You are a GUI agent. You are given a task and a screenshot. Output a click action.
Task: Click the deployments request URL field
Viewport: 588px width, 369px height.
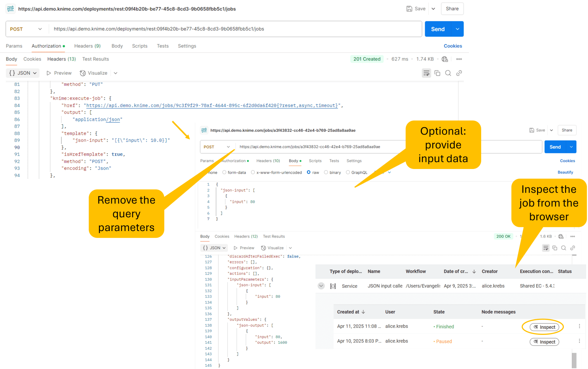pos(235,29)
